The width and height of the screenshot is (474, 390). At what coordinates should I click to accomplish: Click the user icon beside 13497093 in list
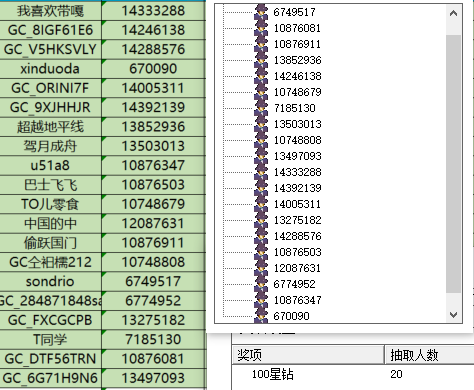point(261,156)
